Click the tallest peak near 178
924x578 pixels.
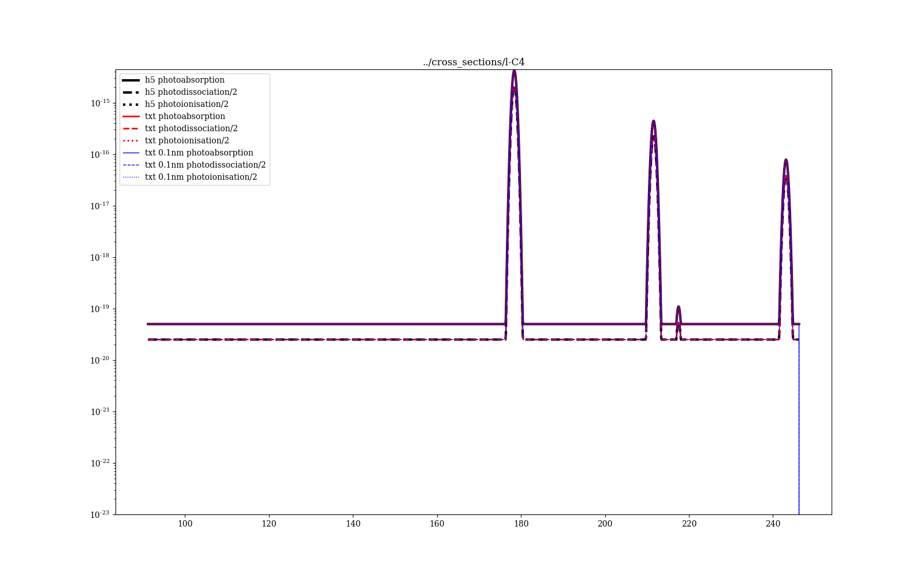[x=514, y=72]
